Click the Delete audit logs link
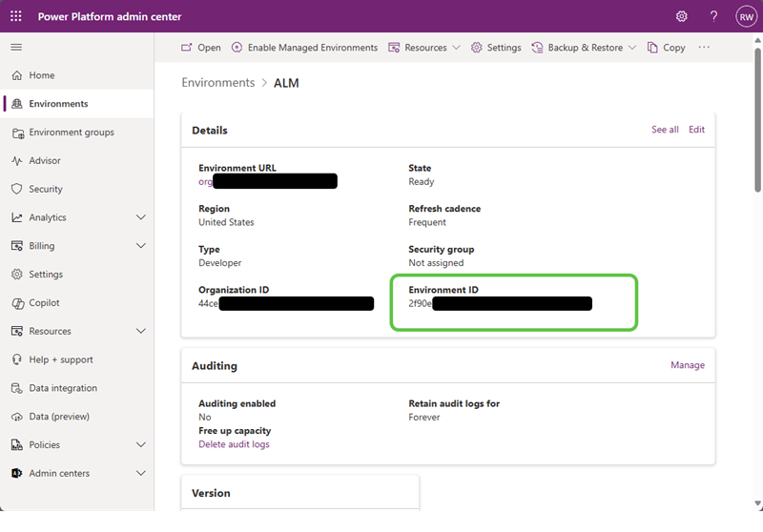The image size is (763, 532). tap(234, 444)
